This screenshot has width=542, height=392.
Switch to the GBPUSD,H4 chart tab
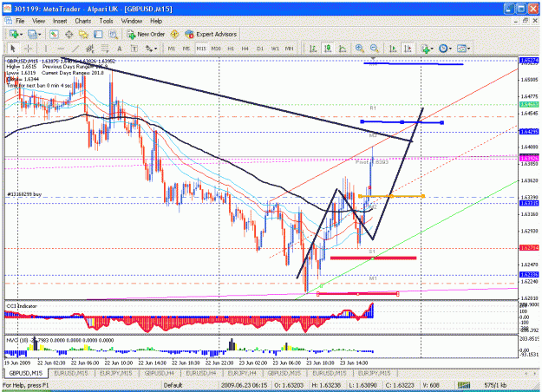(159, 373)
